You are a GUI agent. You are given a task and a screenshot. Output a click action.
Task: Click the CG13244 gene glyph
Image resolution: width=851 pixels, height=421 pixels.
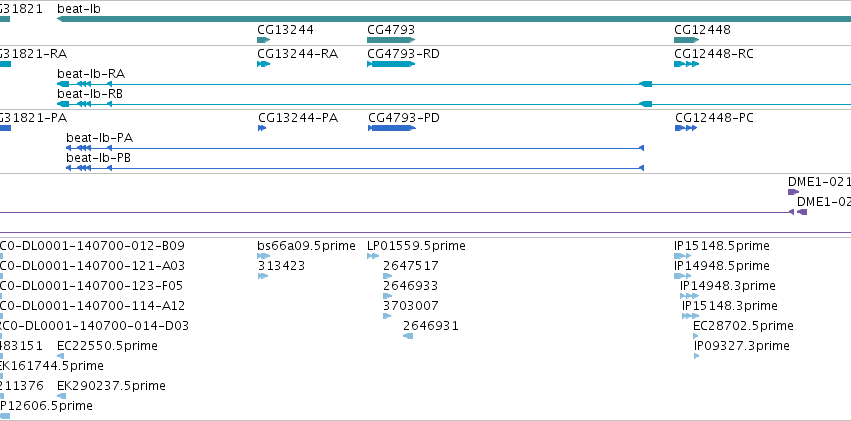(264, 40)
